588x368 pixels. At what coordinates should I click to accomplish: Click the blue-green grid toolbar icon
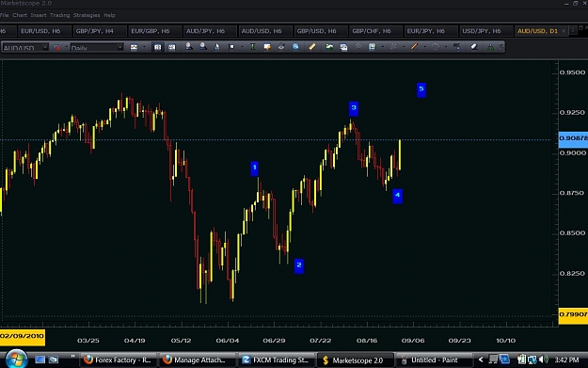pos(372,47)
